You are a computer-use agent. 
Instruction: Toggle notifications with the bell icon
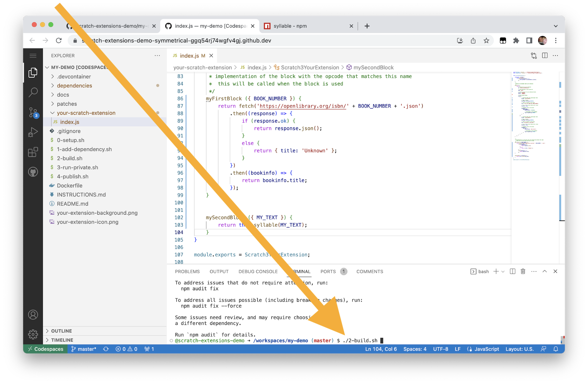pyautogui.click(x=556, y=349)
